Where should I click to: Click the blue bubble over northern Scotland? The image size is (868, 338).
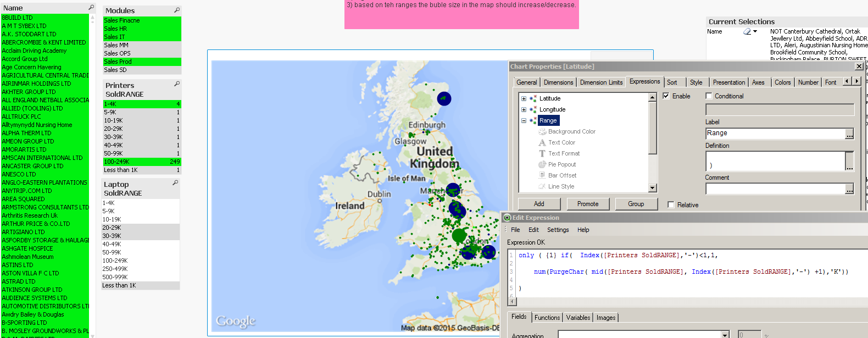[x=444, y=98]
